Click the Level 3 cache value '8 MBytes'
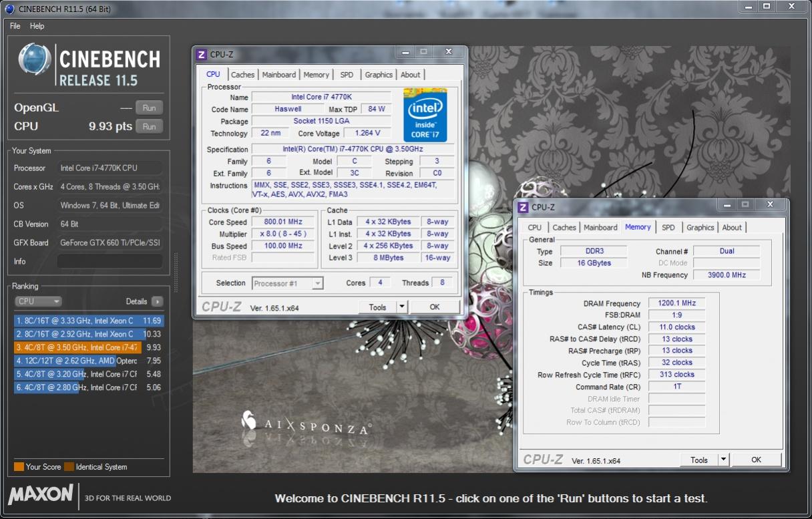This screenshot has width=812, height=519. (389, 258)
